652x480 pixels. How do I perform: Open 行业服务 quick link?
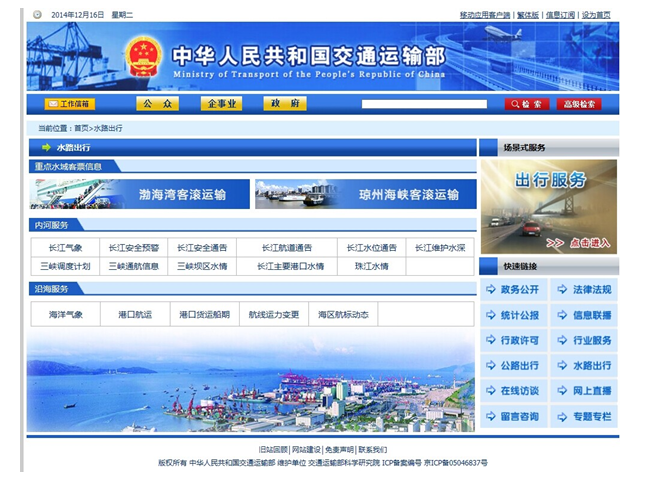(x=584, y=340)
